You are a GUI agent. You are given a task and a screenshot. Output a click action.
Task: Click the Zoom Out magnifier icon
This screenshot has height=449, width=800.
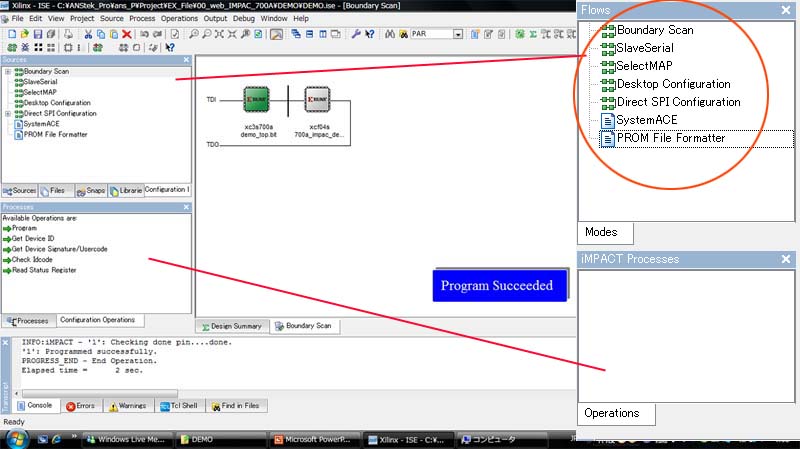point(206,34)
